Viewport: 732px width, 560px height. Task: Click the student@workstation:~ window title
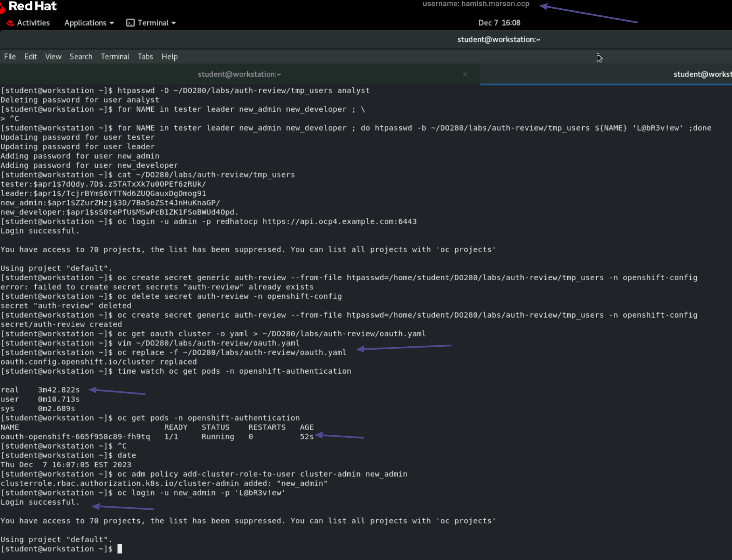tap(498, 39)
